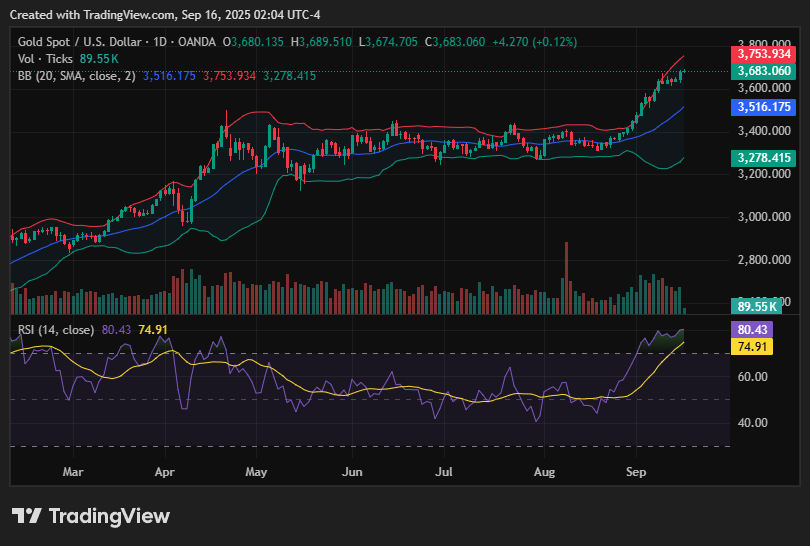Click the Jun label on time axis
Screen dimensions: 810x546
(352, 472)
